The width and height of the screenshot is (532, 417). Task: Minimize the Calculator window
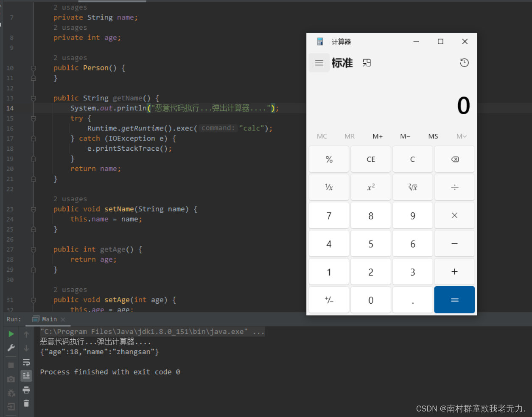point(416,41)
